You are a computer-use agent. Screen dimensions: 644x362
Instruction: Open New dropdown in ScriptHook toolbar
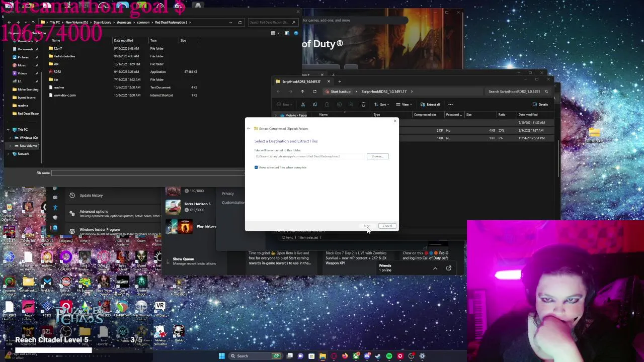[x=285, y=105]
